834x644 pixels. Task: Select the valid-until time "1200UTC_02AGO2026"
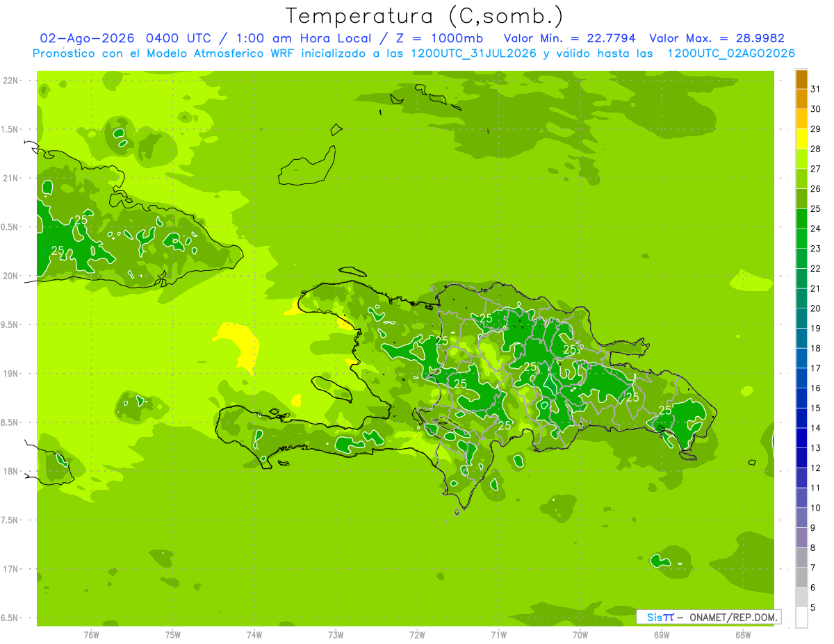click(730, 53)
